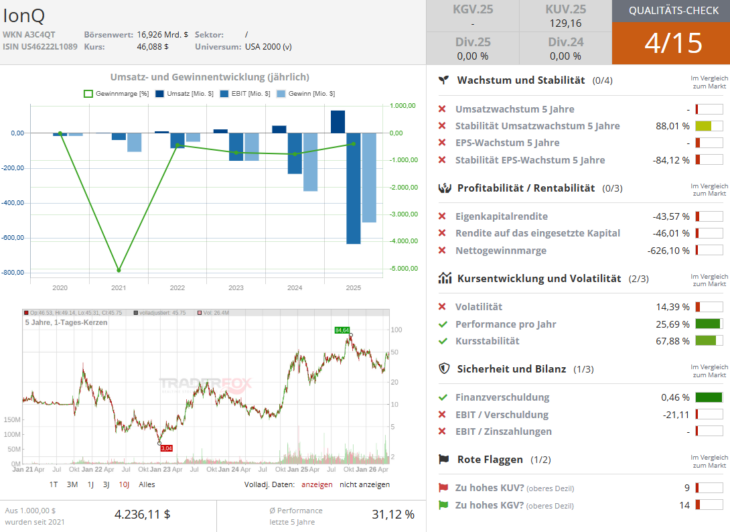
Task: Click the Stabilität Umsatzwachstum yellow market comparison bar
Action: (709, 126)
